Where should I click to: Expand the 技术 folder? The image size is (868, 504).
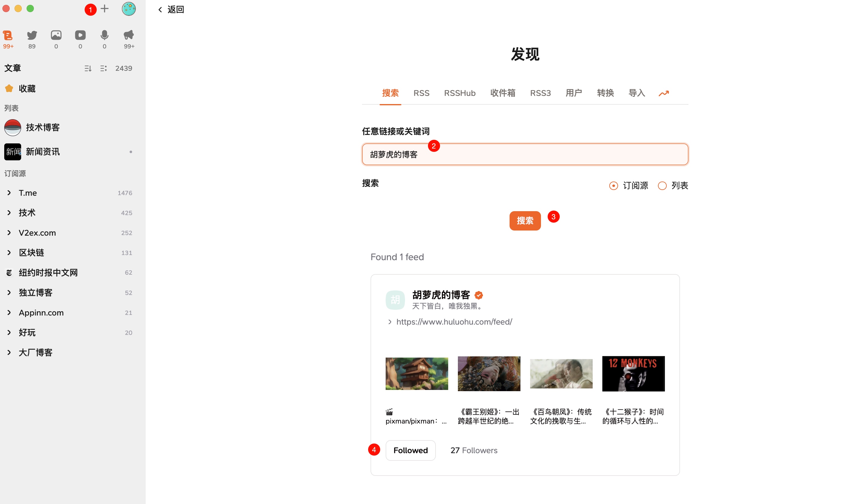point(9,213)
